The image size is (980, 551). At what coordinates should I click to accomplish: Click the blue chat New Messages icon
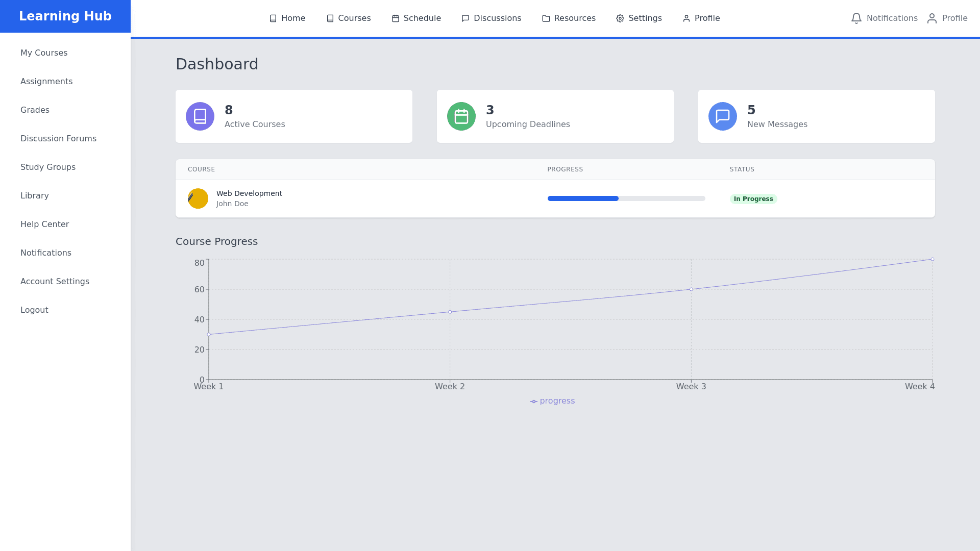click(x=723, y=116)
